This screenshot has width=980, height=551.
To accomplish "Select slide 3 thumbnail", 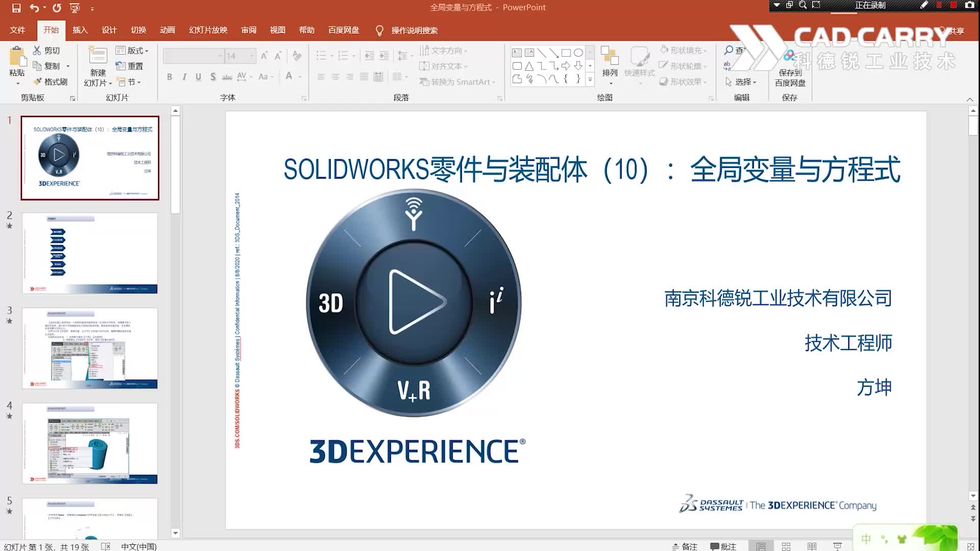I will pos(90,348).
